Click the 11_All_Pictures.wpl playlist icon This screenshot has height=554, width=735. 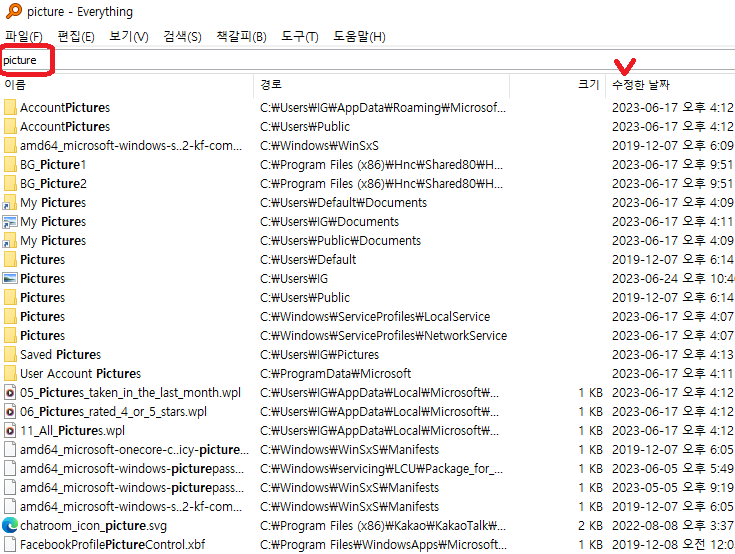click(x=10, y=430)
